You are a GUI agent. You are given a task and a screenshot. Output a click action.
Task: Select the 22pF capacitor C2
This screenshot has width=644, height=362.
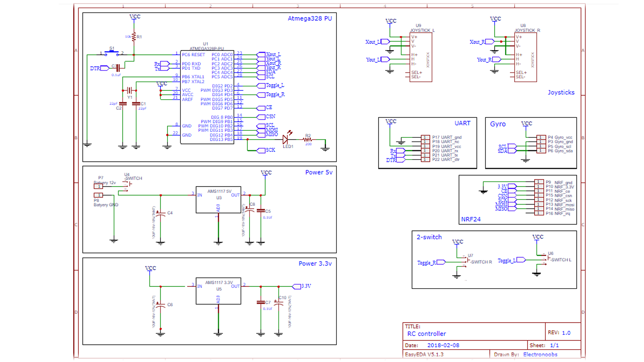click(123, 104)
